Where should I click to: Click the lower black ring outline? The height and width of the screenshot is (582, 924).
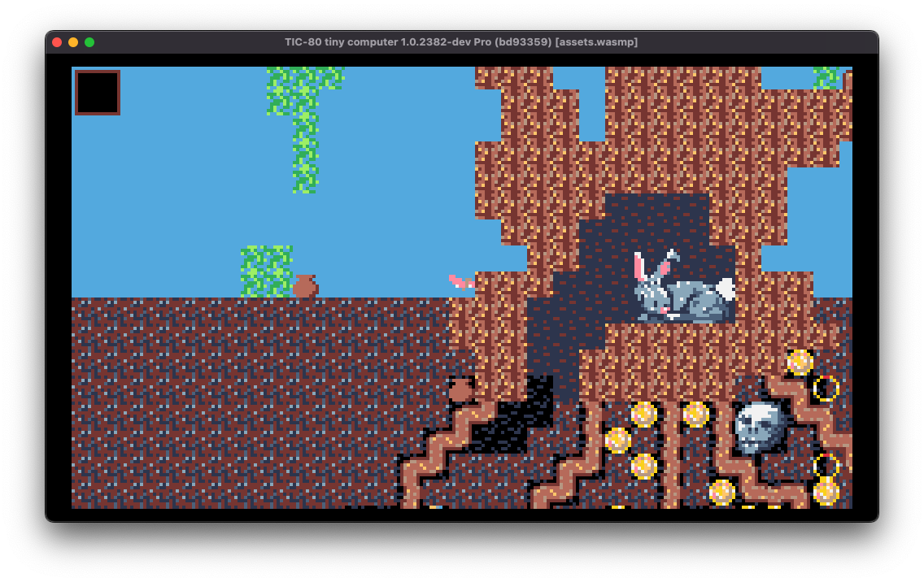pyautogui.click(x=826, y=466)
